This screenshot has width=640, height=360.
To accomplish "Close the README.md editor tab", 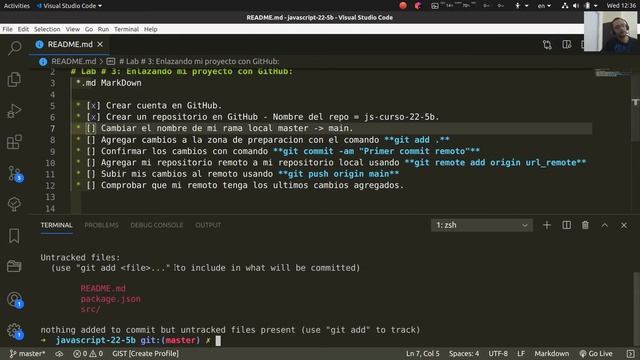I will [x=100, y=44].
